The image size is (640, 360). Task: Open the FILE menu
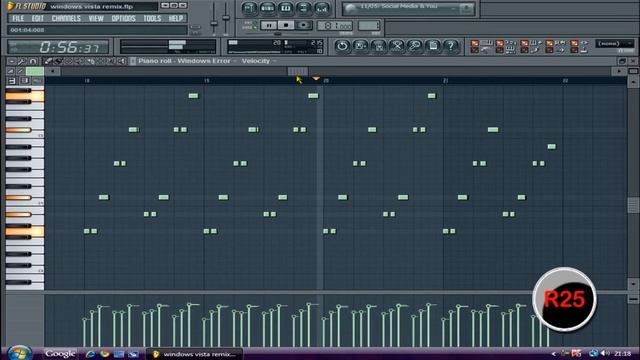tap(18, 18)
